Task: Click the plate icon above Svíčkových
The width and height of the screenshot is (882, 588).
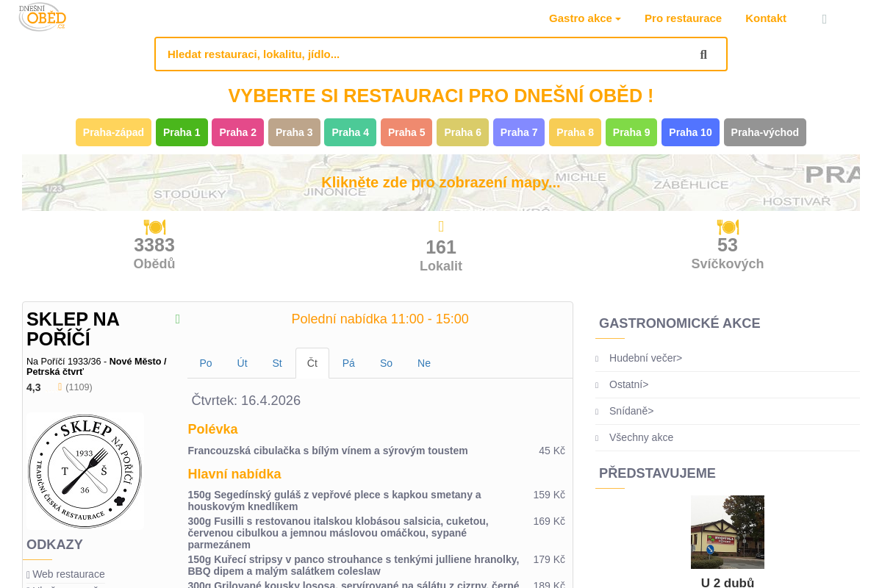Action: click(x=728, y=227)
